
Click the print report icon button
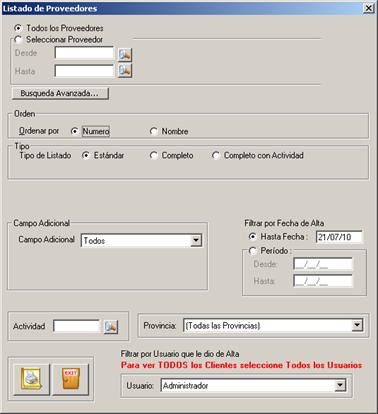point(31,379)
